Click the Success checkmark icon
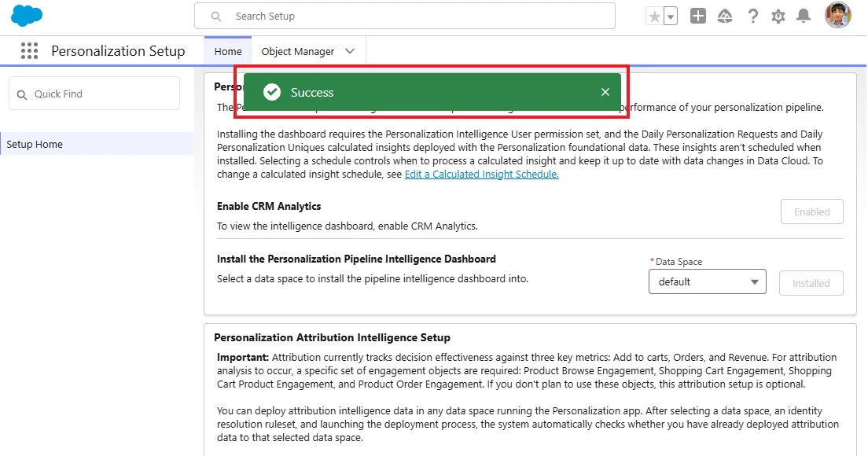 point(272,92)
